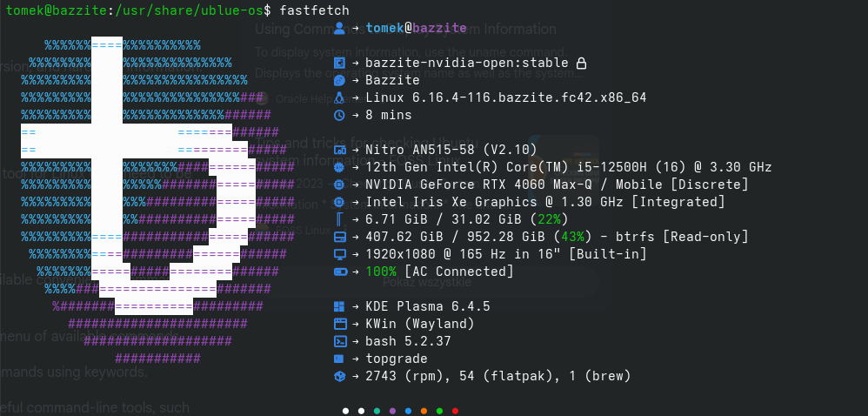Click the '[Discrete]' label on the NVIDIA line

[709, 185]
